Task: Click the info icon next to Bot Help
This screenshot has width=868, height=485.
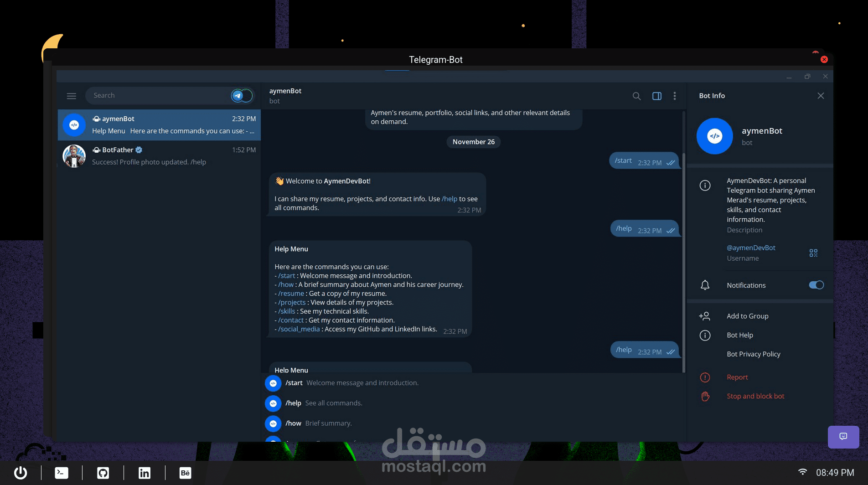Action: pos(705,335)
